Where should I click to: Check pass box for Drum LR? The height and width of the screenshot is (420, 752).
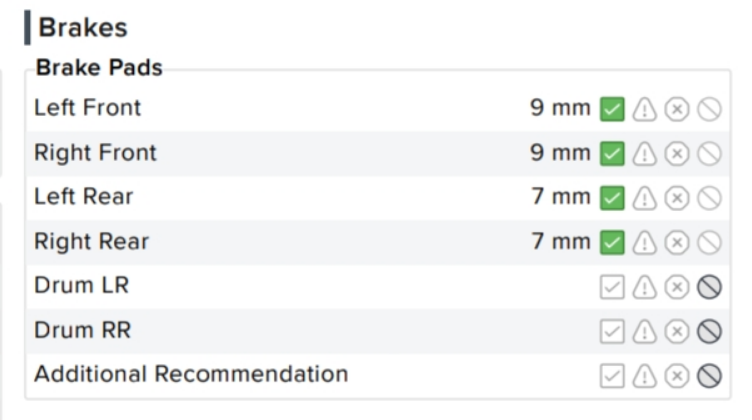[x=612, y=287]
